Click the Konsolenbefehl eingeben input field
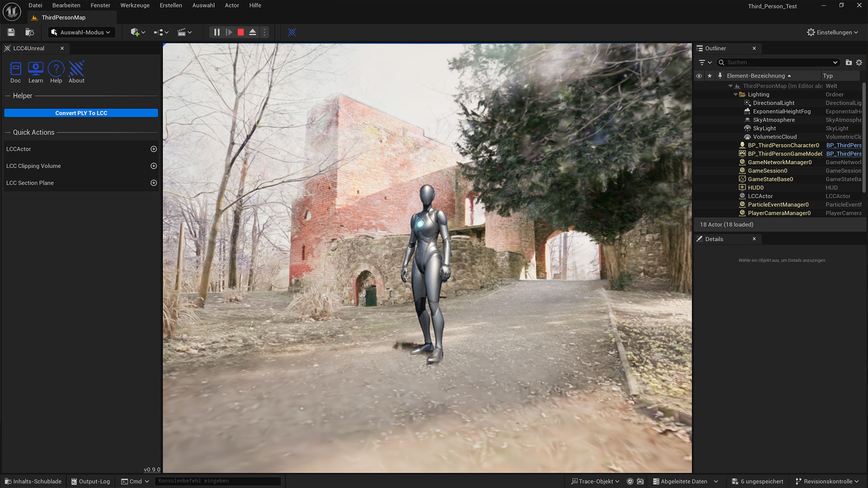868x488 pixels. coord(218,481)
